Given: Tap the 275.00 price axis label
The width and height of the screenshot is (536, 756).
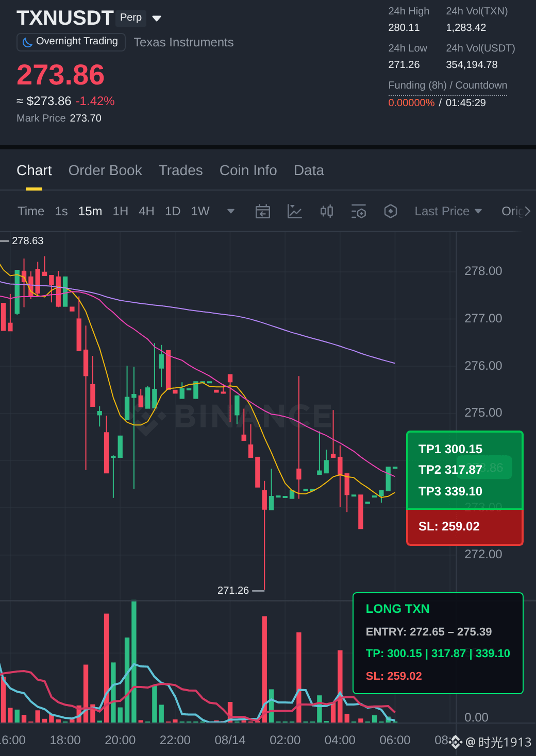Looking at the screenshot, I should pos(483,413).
